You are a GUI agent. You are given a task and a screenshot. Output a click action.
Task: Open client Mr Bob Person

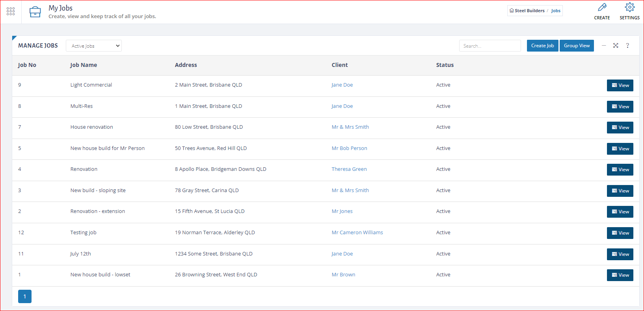point(349,148)
